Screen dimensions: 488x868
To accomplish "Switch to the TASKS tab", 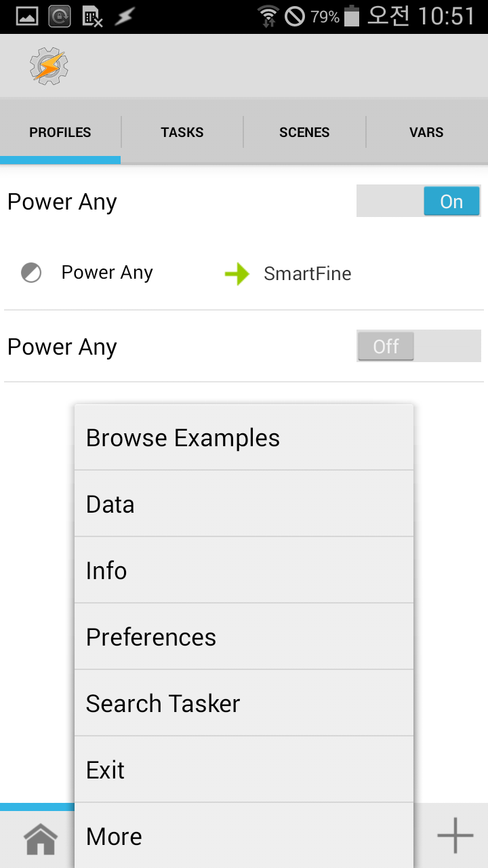I will click(182, 132).
